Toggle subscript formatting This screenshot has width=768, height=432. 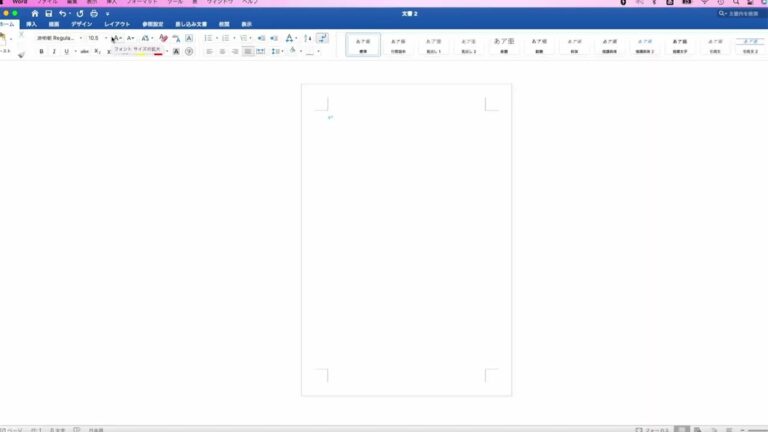pos(97,51)
